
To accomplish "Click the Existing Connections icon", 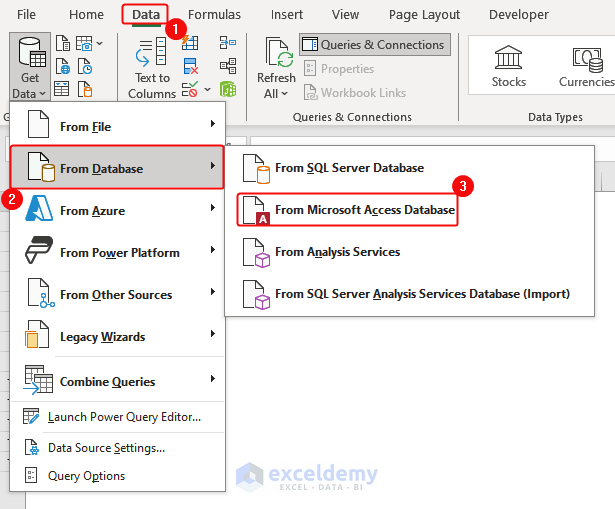I will [x=85, y=89].
